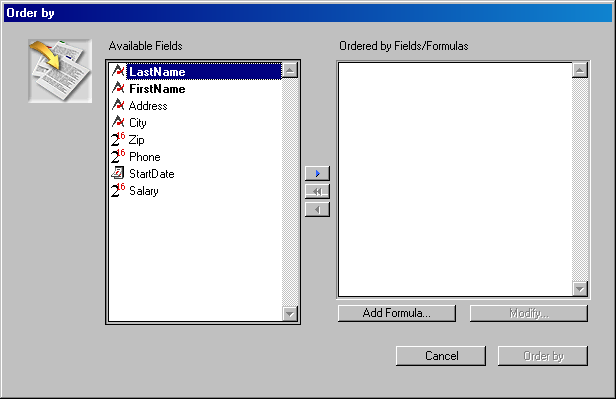Click the numeric icon beside Salary

118,190
